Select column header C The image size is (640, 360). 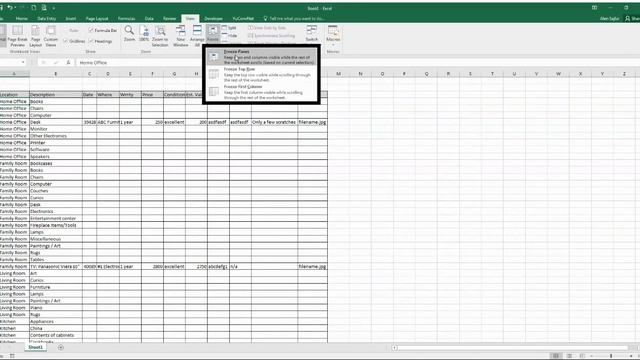89,74
